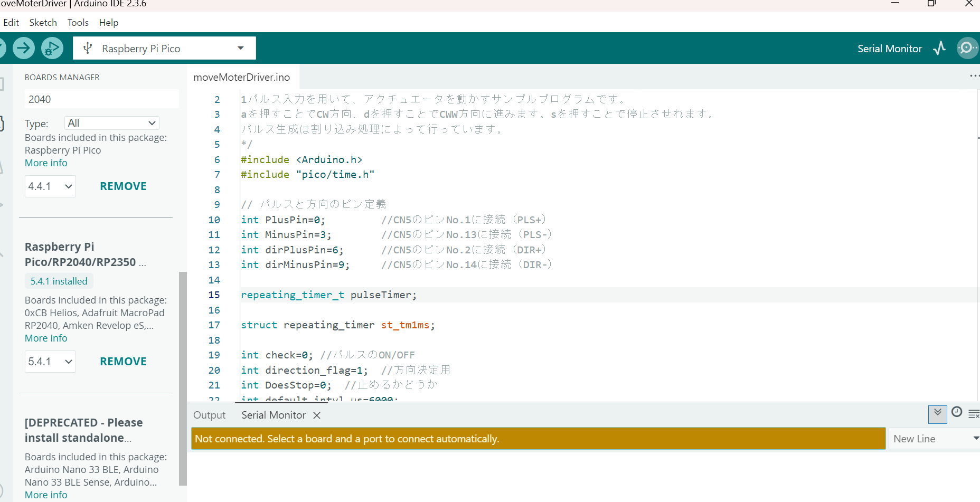Start debugging with the Debug button

[x=52, y=49]
